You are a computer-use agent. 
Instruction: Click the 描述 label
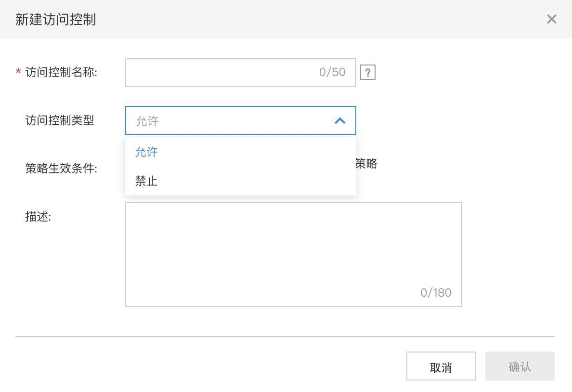click(x=38, y=216)
